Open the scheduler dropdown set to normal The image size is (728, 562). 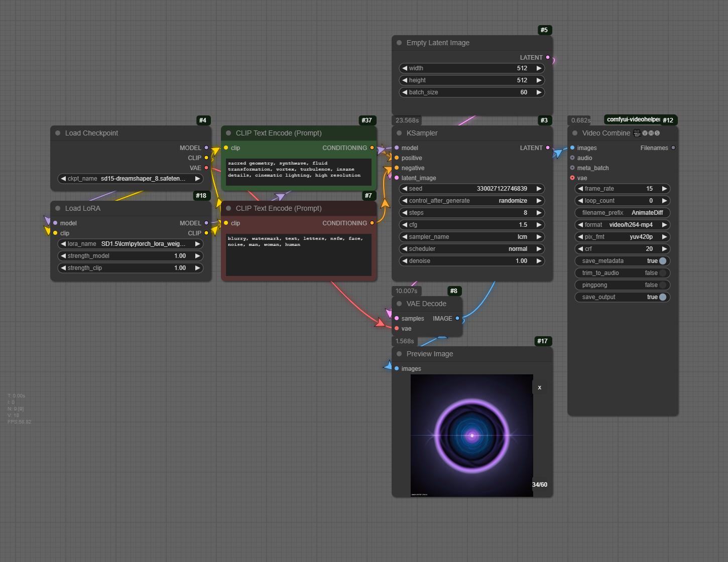coord(472,249)
